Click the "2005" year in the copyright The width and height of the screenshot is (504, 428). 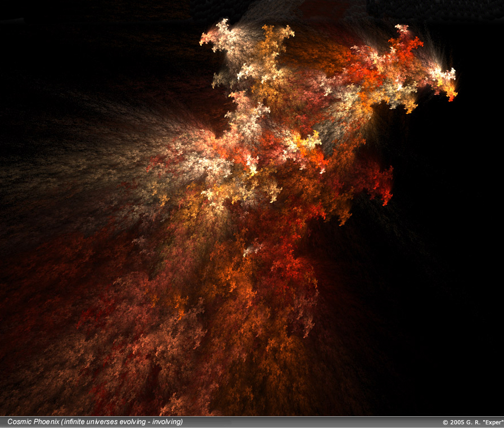[457, 422]
